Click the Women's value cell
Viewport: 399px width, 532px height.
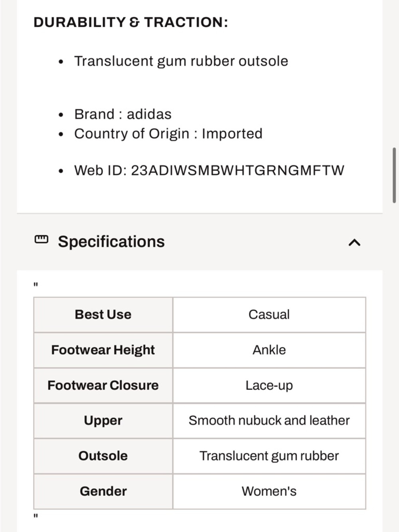[x=269, y=491]
